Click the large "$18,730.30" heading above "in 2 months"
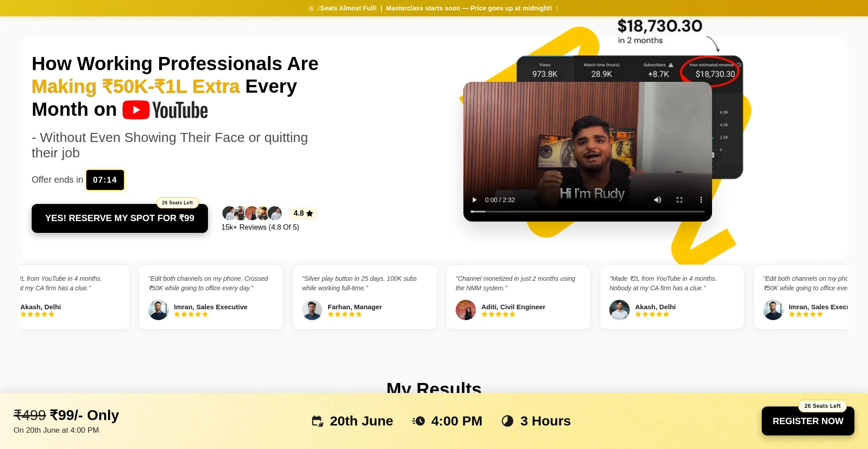The height and width of the screenshot is (449, 868). [x=660, y=26]
